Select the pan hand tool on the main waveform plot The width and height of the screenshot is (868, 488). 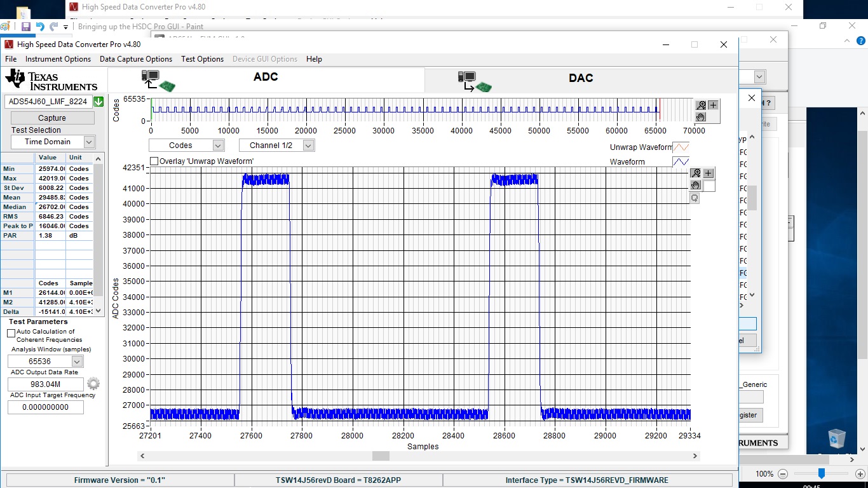pos(696,186)
